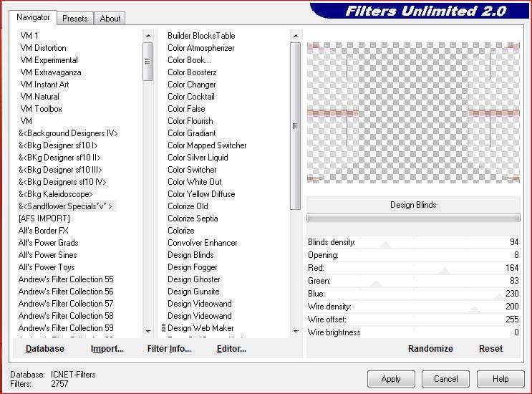Choose the Design Web Maker filter

[200, 328]
